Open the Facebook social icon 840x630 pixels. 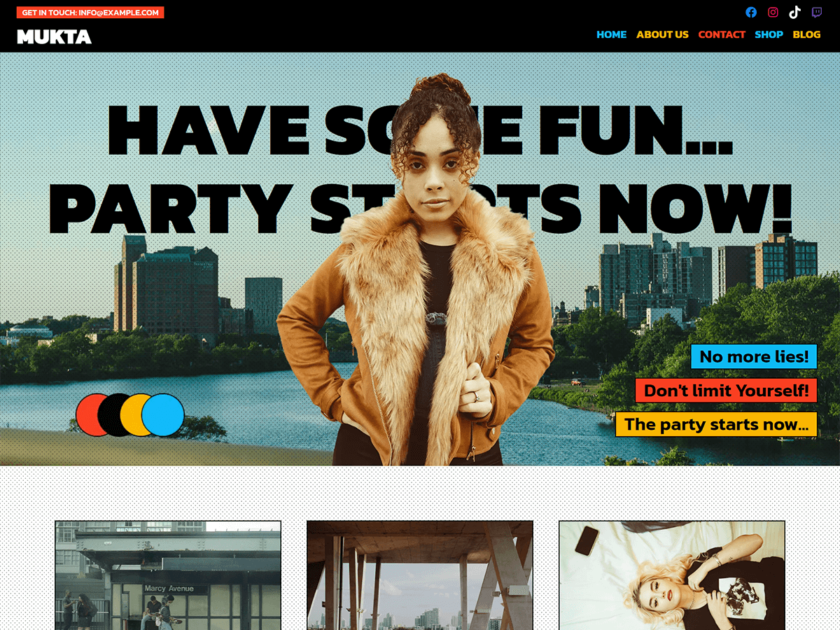[751, 12]
